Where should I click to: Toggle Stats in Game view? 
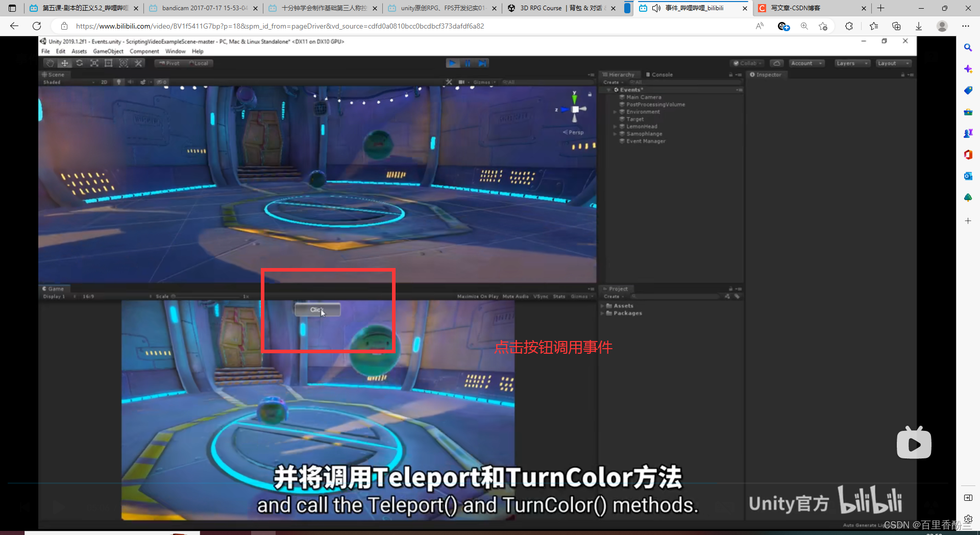[x=559, y=297]
